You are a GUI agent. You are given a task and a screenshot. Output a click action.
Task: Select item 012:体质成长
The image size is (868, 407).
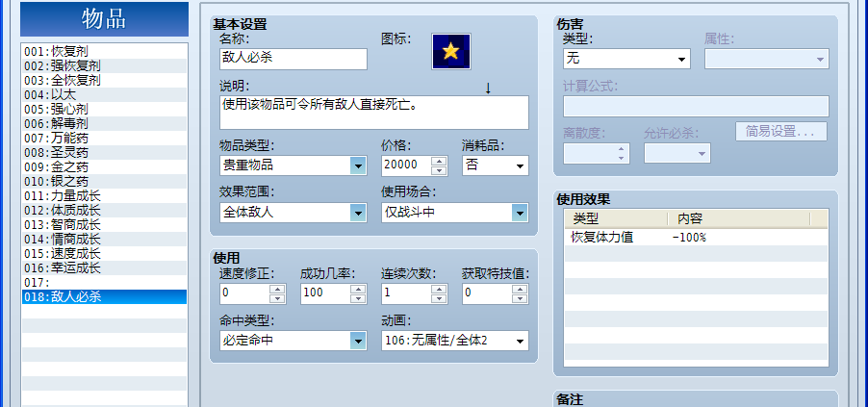coord(104,210)
